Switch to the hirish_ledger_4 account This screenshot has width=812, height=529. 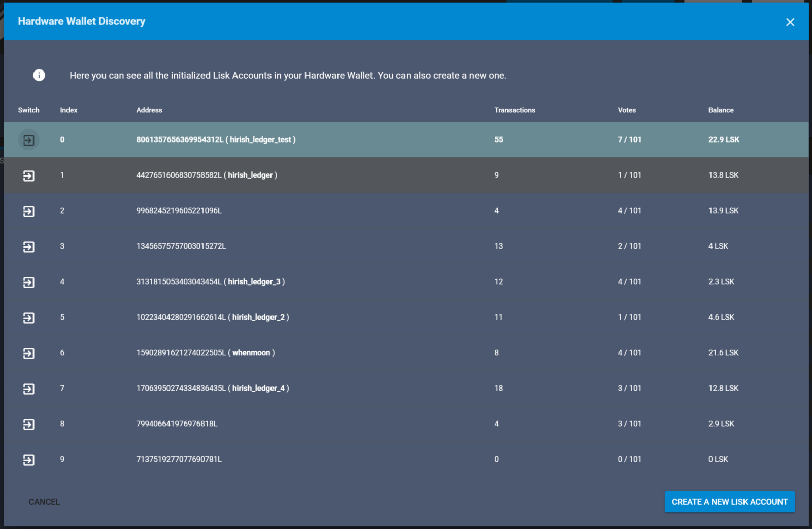point(29,389)
